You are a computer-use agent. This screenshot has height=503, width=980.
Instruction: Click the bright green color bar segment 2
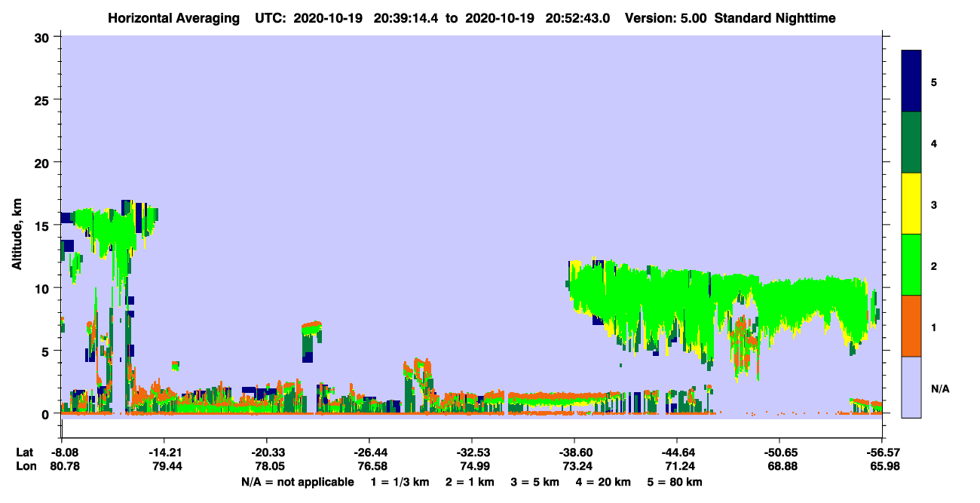click(911, 264)
